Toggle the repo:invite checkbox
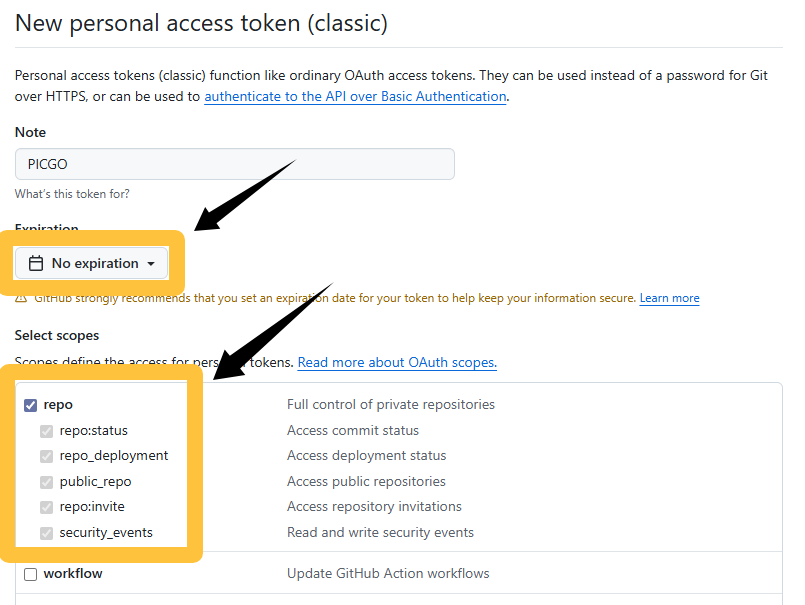Screen dimensions: 805x605 coord(47,507)
